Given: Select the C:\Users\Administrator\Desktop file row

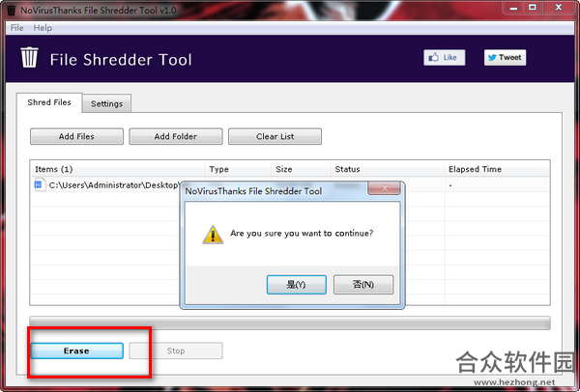Looking at the screenshot, I should click(x=290, y=184).
